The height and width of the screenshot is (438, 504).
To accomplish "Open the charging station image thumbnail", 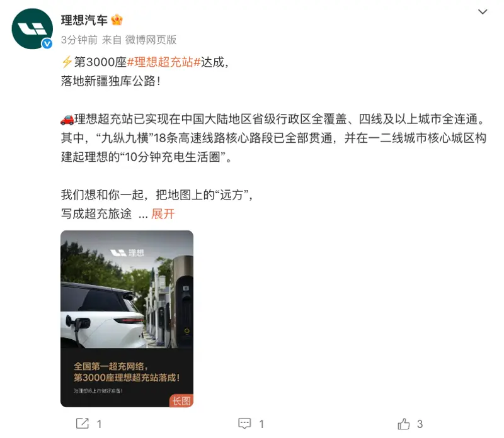I will tap(127, 318).
